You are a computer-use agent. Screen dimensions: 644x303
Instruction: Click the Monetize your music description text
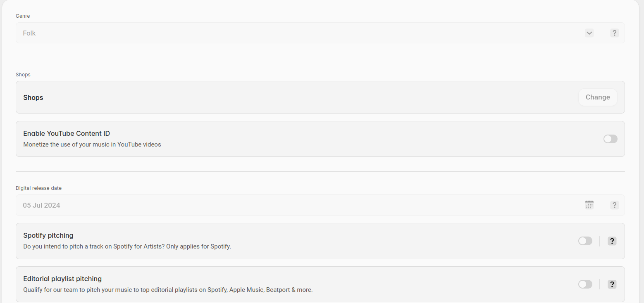pyautogui.click(x=92, y=144)
